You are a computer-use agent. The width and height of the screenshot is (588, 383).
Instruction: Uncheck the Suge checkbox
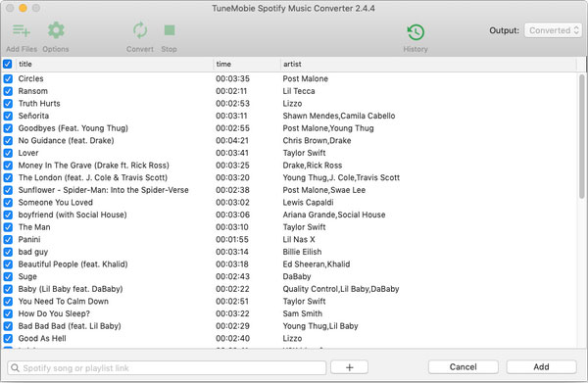(8, 276)
